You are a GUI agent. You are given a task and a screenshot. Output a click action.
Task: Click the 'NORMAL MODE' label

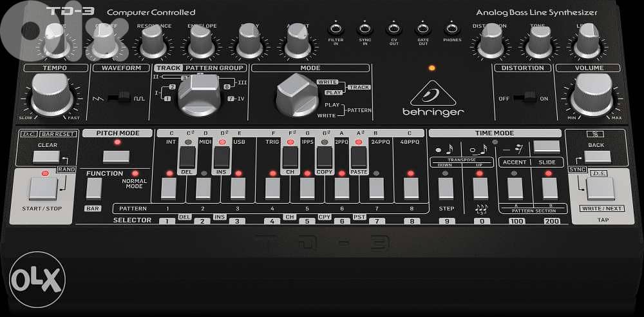(135, 184)
